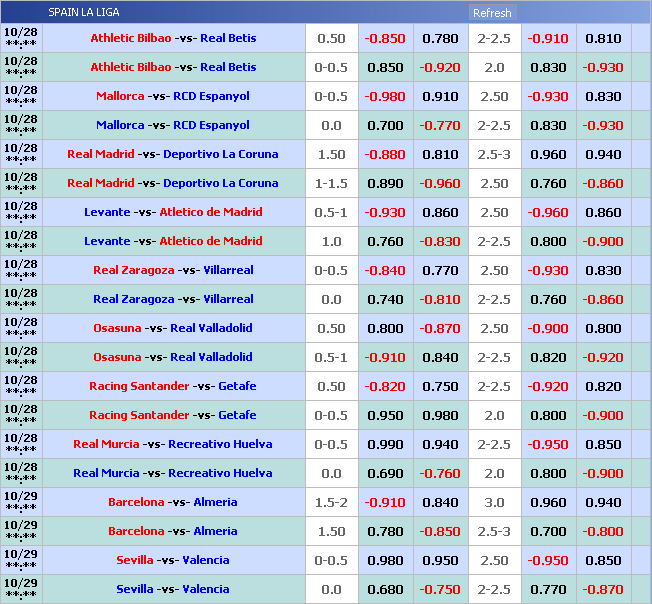Click the SPAIN LA LIGA league header
This screenshot has height=604, width=652.
(x=83, y=13)
